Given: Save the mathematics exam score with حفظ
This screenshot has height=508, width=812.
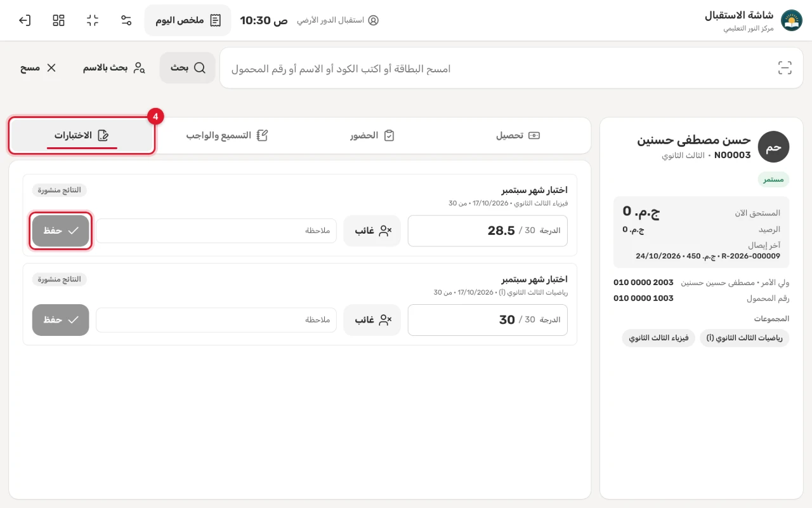Looking at the screenshot, I should (61, 320).
